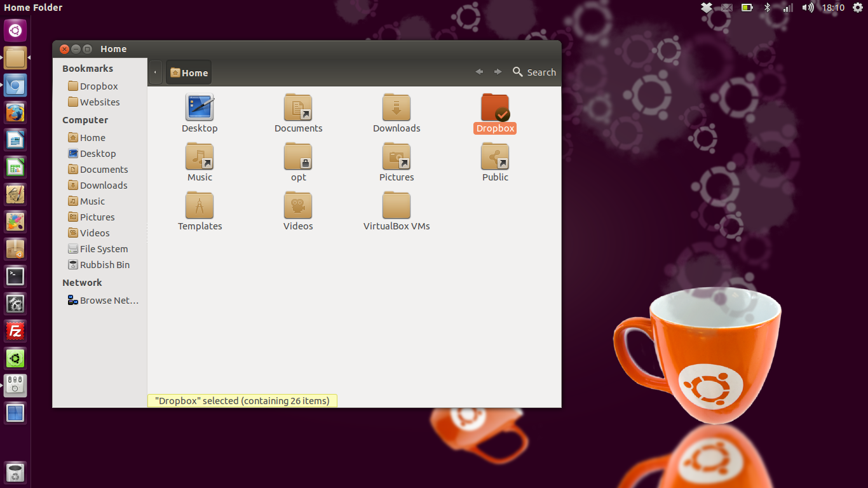This screenshot has width=868, height=488.
Task: Click the Dropbox tray indicator
Action: click(707, 8)
